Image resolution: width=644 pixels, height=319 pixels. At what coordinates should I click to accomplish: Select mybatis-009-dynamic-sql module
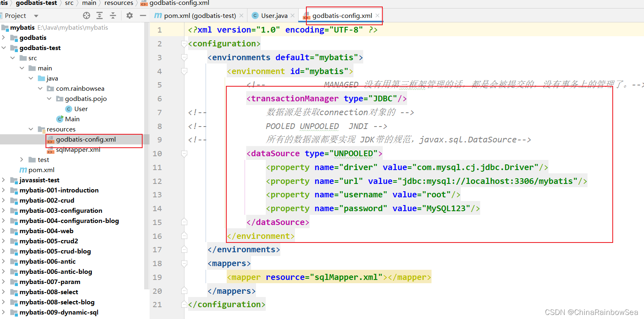click(59, 312)
